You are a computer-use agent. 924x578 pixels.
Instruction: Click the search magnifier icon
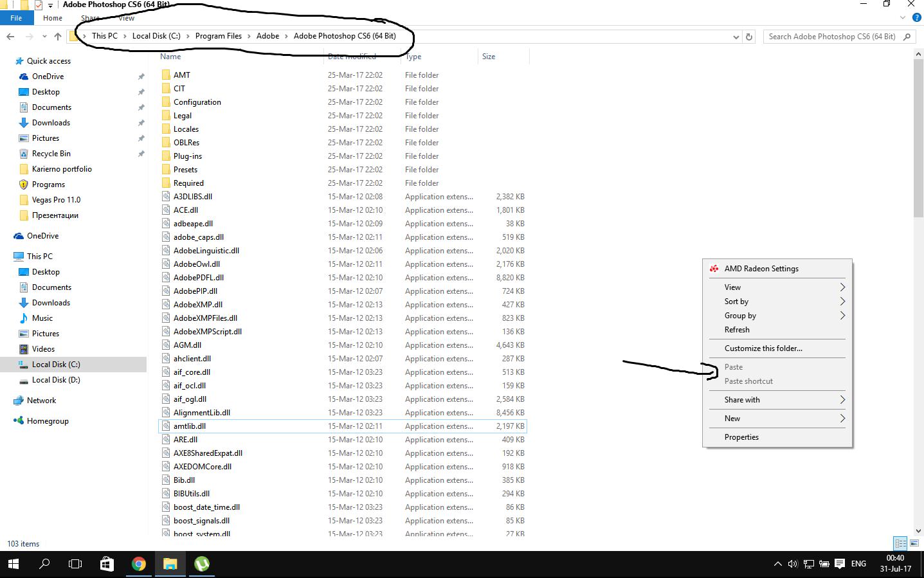pos(907,37)
